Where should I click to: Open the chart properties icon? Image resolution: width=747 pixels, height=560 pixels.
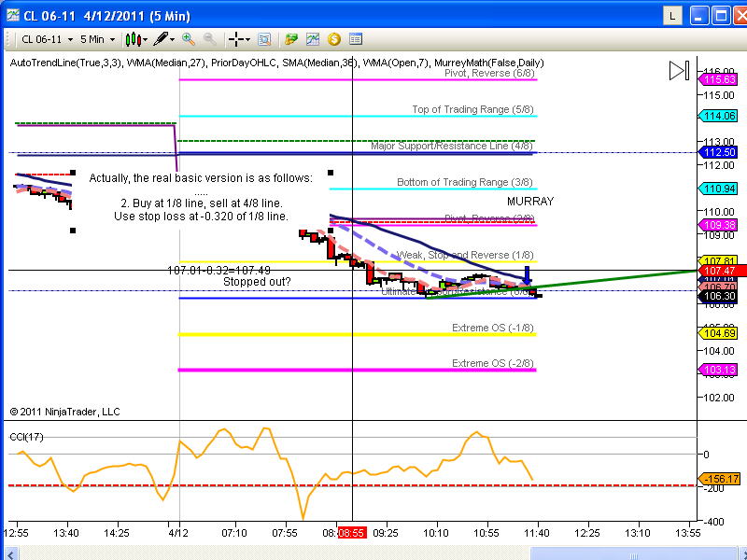point(356,39)
